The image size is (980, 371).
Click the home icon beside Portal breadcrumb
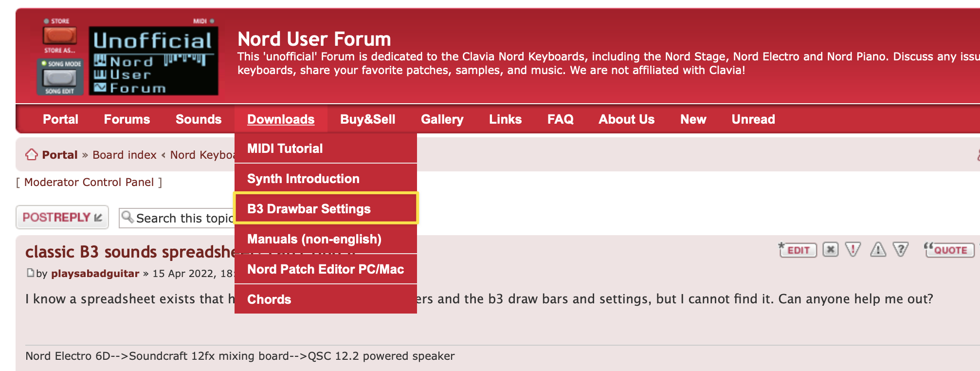click(32, 154)
